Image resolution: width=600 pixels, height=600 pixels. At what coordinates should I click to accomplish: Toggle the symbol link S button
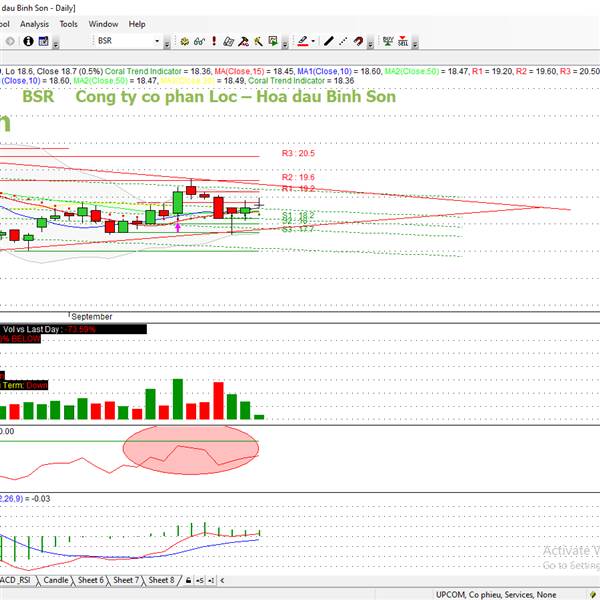(200, 580)
